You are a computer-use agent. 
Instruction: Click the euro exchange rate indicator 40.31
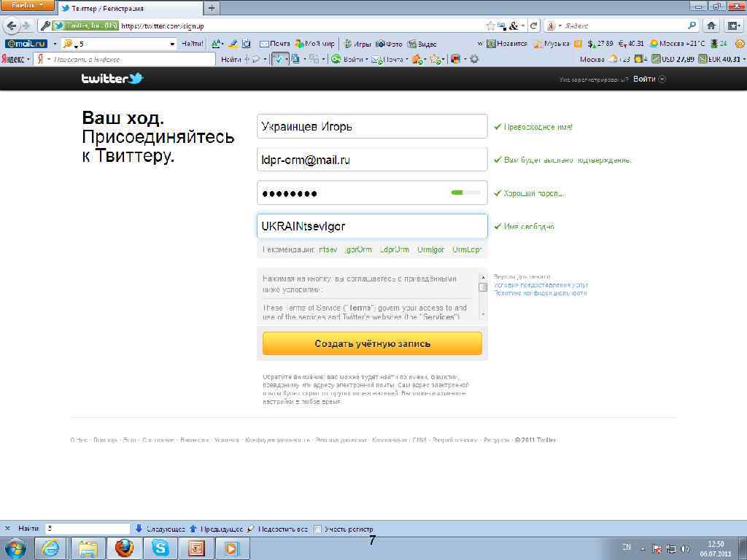[631, 44]
